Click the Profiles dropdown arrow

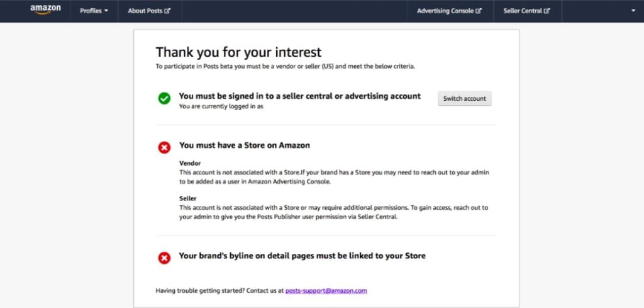(106, 11)
